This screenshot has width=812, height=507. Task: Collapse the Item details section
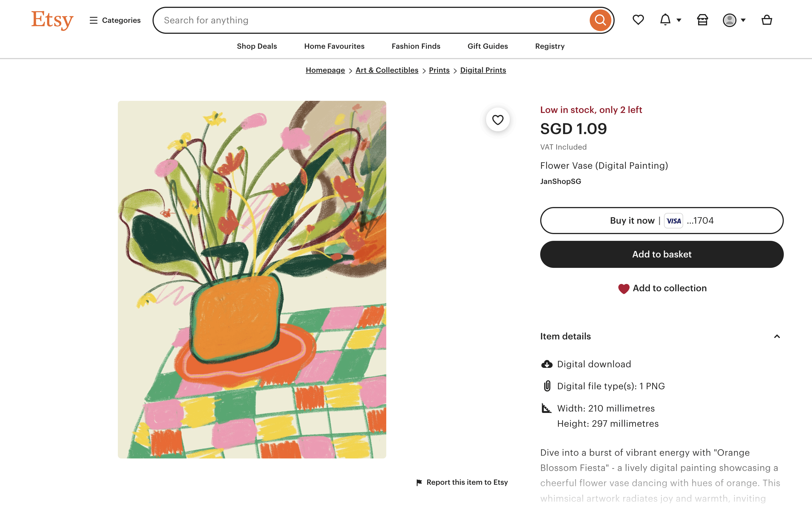[x=776, y=336]
